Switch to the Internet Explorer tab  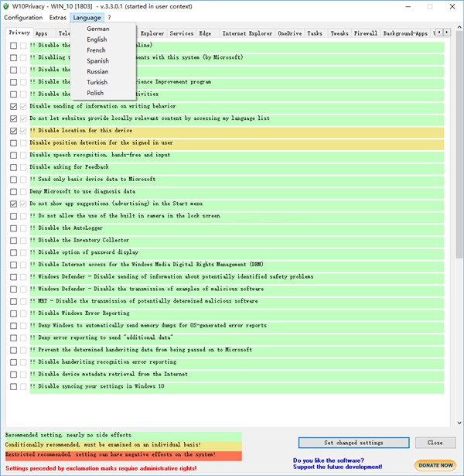coord(247,34)
